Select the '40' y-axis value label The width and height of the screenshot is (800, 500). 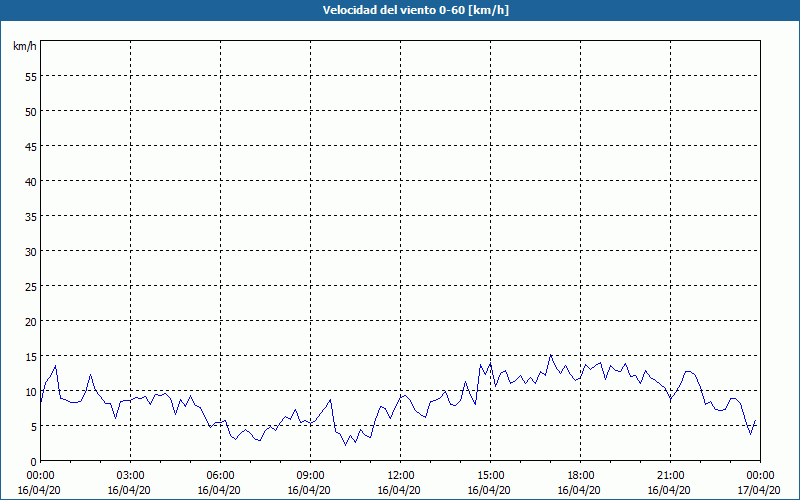pos(31,182)
